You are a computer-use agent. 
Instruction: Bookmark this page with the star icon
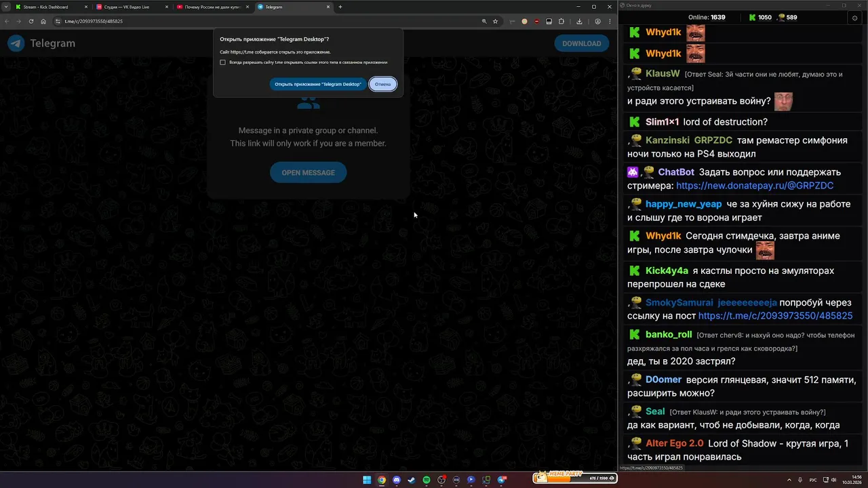point(496,21)
